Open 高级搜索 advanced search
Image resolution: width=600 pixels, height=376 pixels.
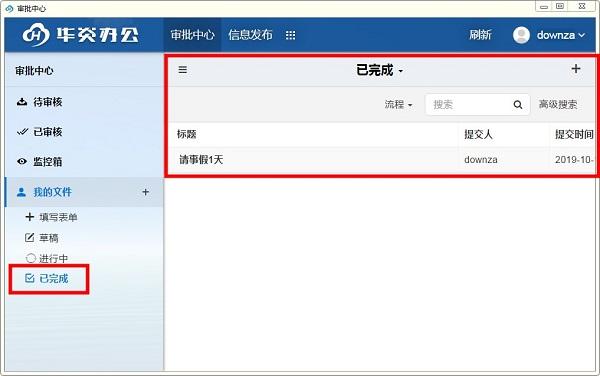558,104
